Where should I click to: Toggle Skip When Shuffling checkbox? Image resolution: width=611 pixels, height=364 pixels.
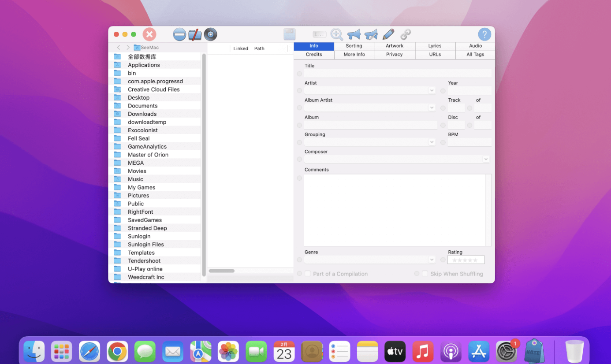(425, 274)
